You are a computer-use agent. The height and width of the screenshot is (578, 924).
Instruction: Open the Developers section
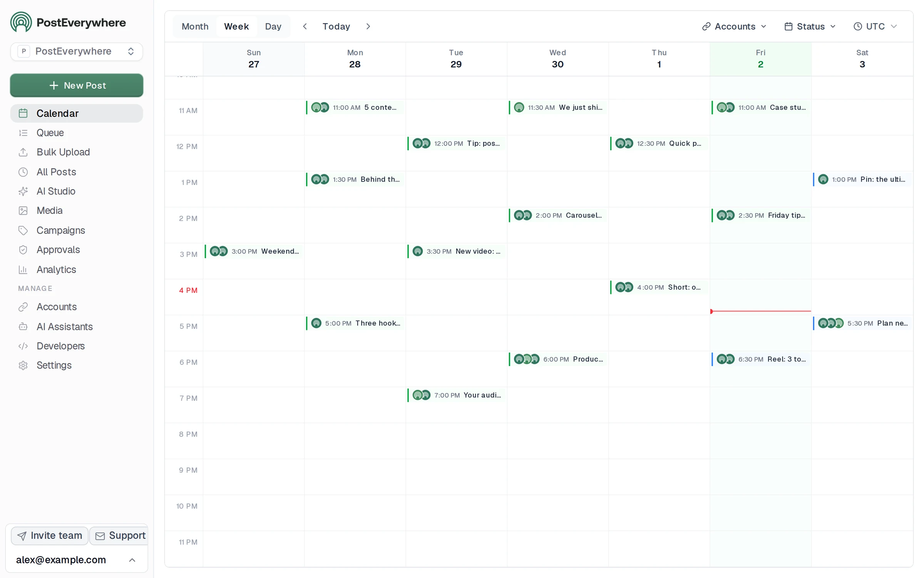click(77, 346)
